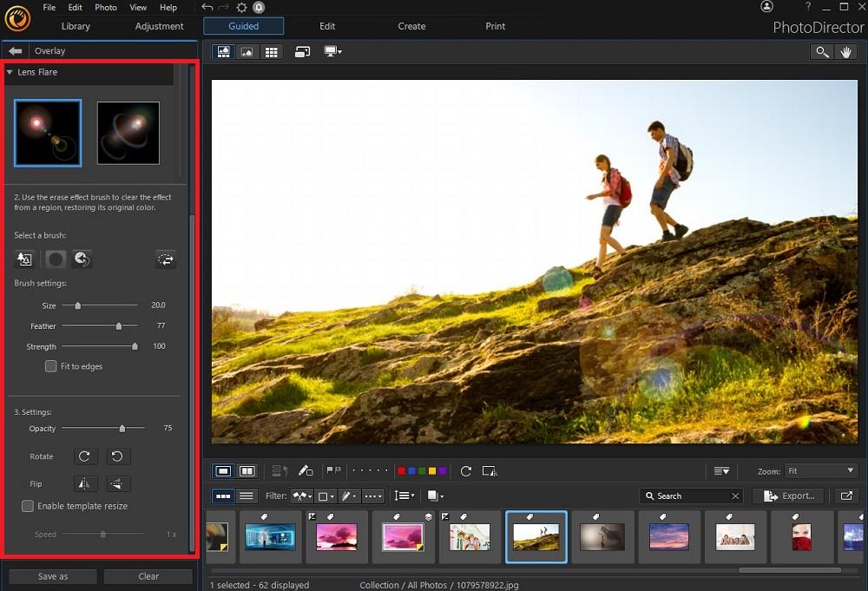Viewport: 868px width, 591px height.
Task: Click the Export button
Action: click(788, 496)
